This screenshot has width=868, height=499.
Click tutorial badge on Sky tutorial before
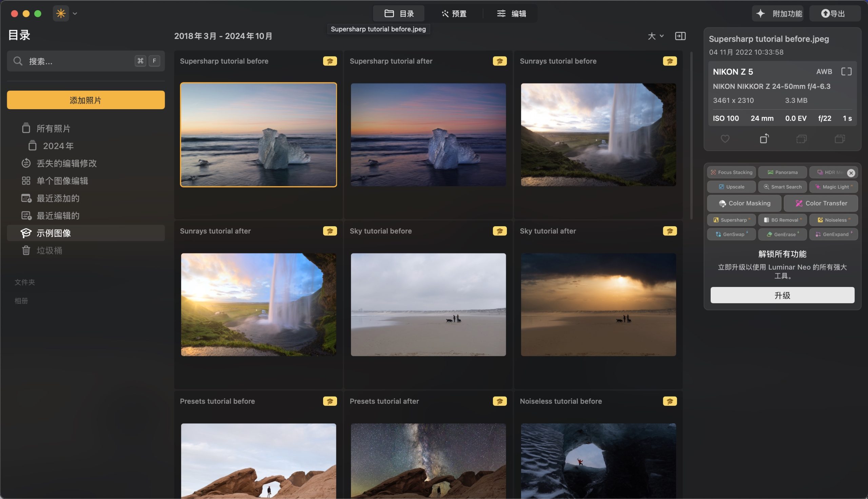(x=500, y=231)
